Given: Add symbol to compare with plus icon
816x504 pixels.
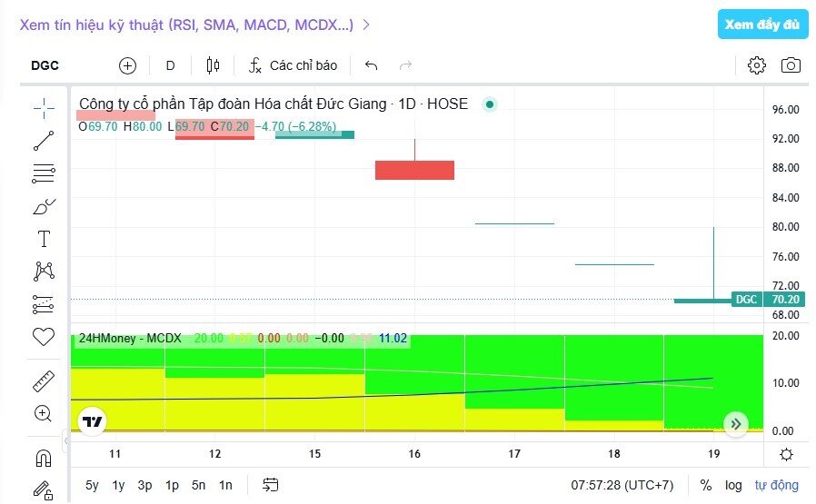Looking at the screenshot, I should click(127, 65).
